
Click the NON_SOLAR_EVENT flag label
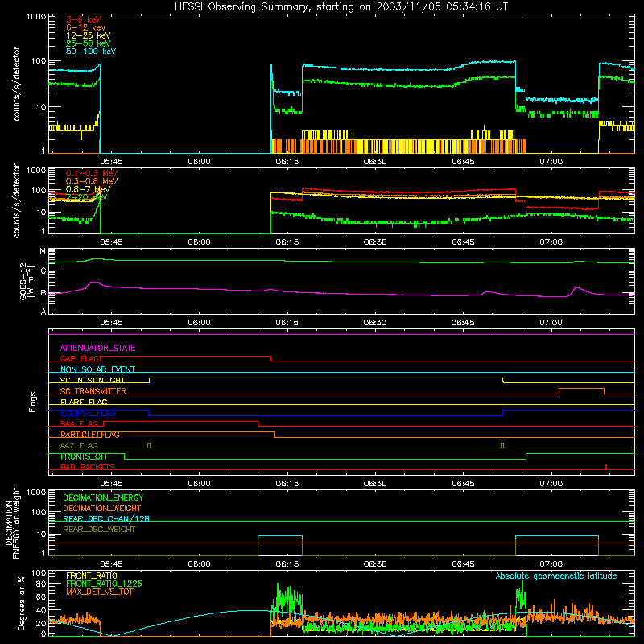click(97, 369)
